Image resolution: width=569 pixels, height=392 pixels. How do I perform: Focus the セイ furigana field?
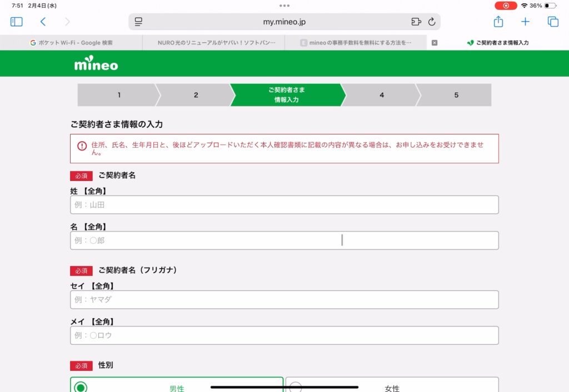pos(284,300)
